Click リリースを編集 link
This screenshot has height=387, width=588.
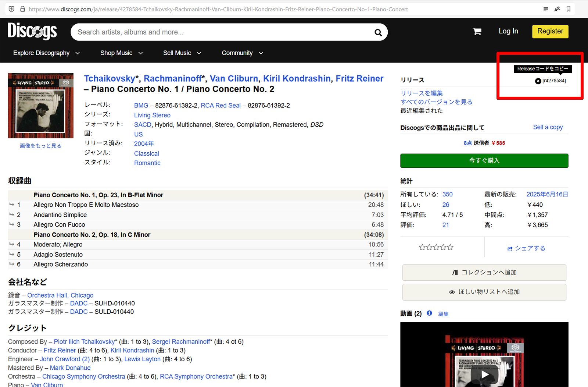[422, 93]
